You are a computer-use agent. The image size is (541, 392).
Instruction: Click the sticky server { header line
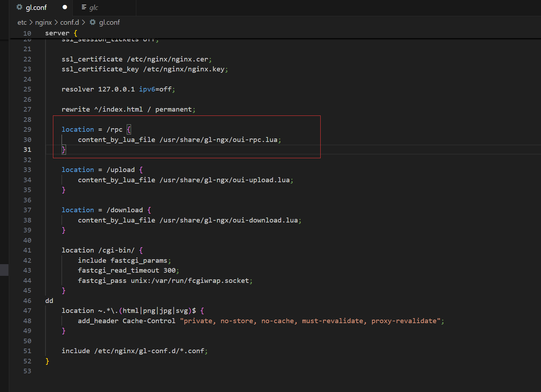pos(61,33)
